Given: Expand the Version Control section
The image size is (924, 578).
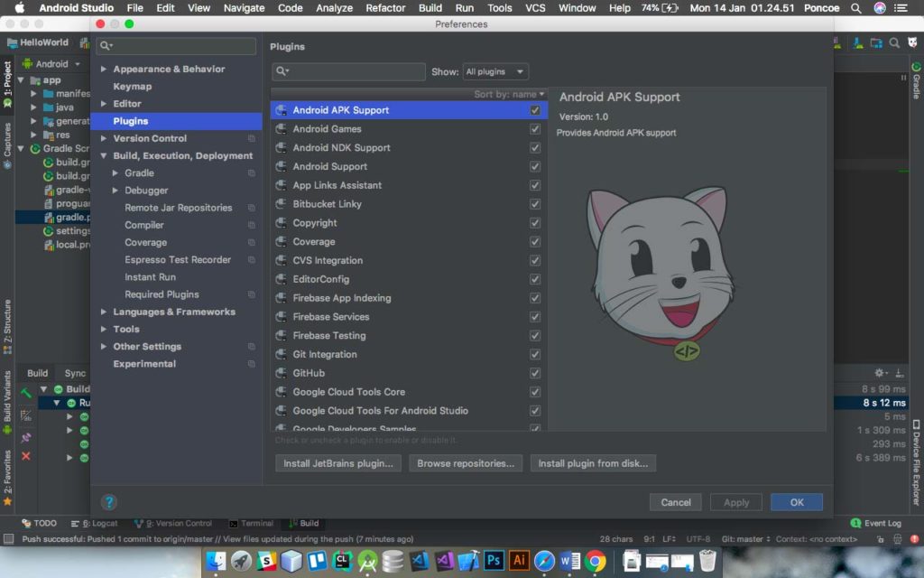Looking at the screenshot, I should (x=104, y=138).
